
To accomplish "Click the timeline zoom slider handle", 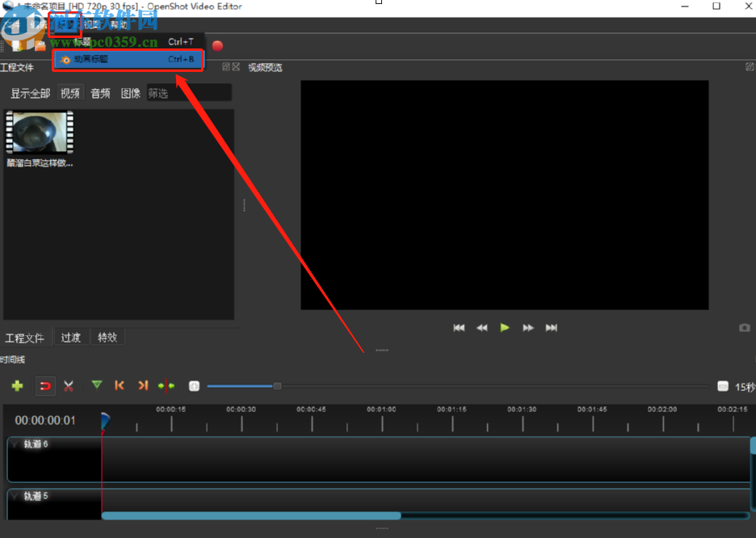I will point(277,385).
